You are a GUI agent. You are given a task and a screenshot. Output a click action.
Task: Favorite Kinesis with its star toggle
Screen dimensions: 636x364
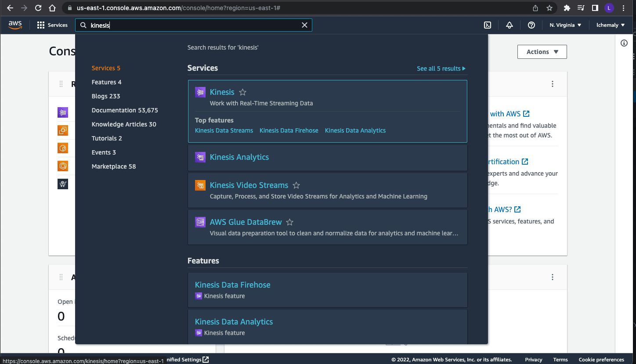242,92
